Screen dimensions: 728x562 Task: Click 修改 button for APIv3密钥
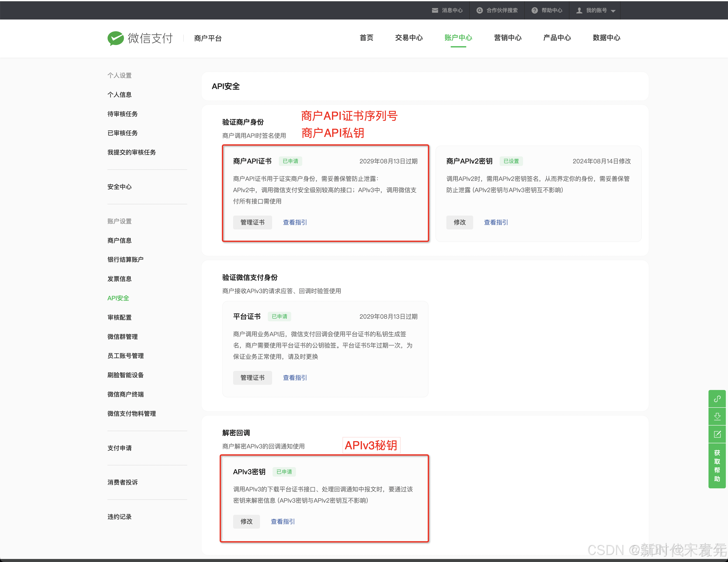pyautogui.click(x=246, y=521)
